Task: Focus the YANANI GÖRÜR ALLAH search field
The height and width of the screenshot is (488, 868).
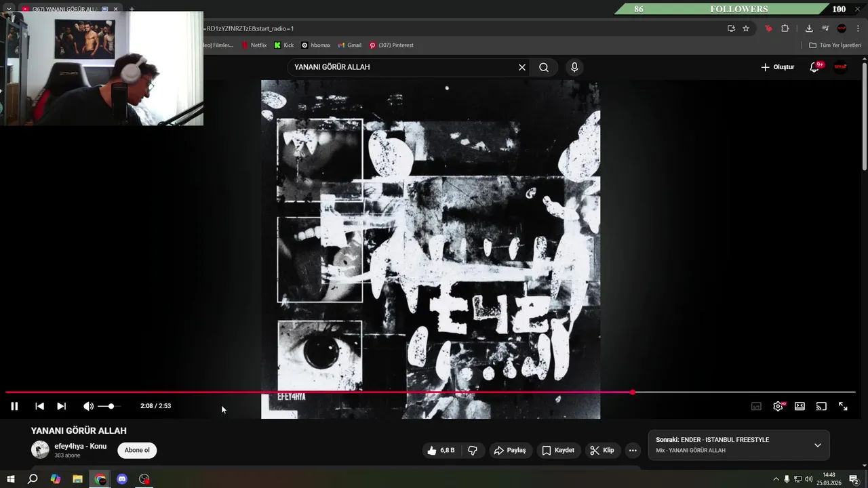Action: click(x=403, y=67)
